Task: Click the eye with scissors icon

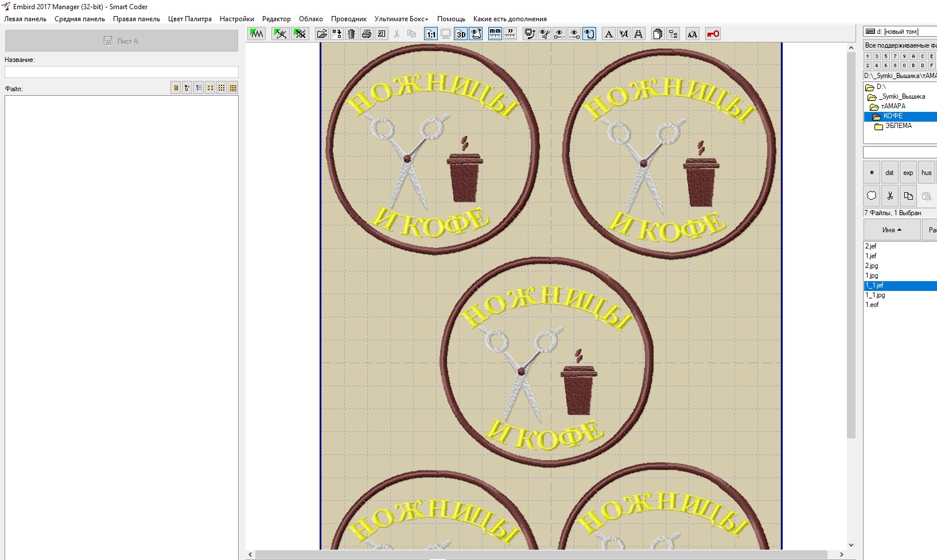Action: click(x=545, y=34)
